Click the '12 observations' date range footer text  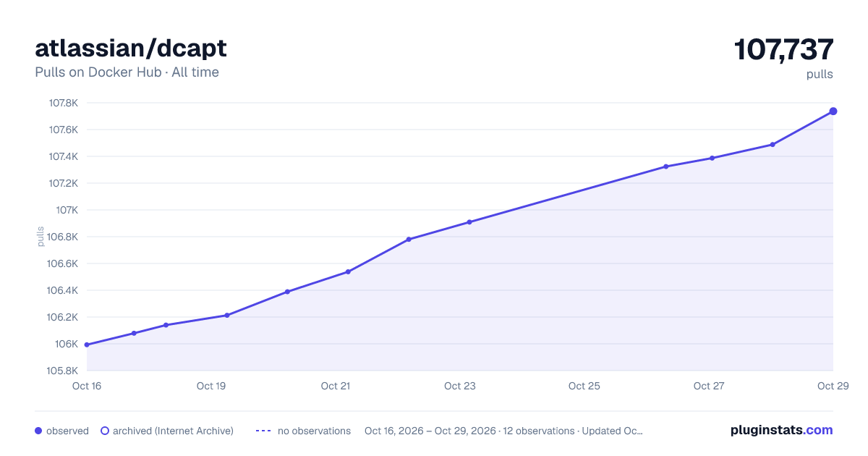pos(503,431)
